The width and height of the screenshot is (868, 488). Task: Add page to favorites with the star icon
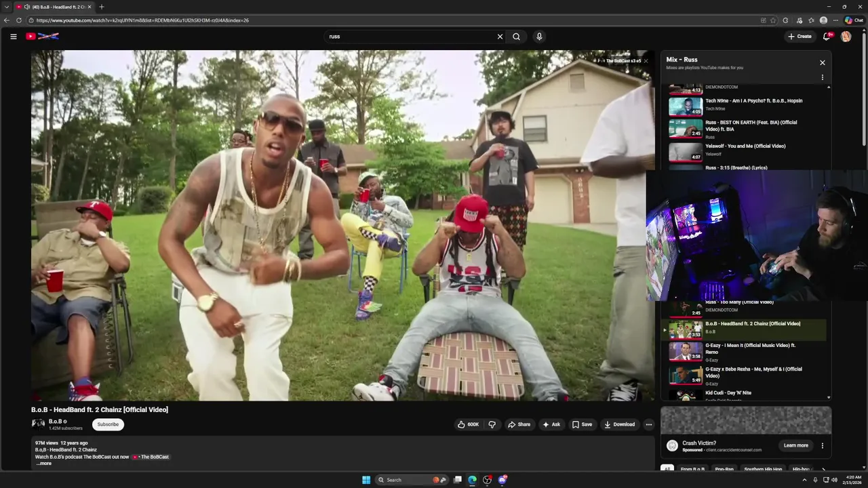point(773,20)
